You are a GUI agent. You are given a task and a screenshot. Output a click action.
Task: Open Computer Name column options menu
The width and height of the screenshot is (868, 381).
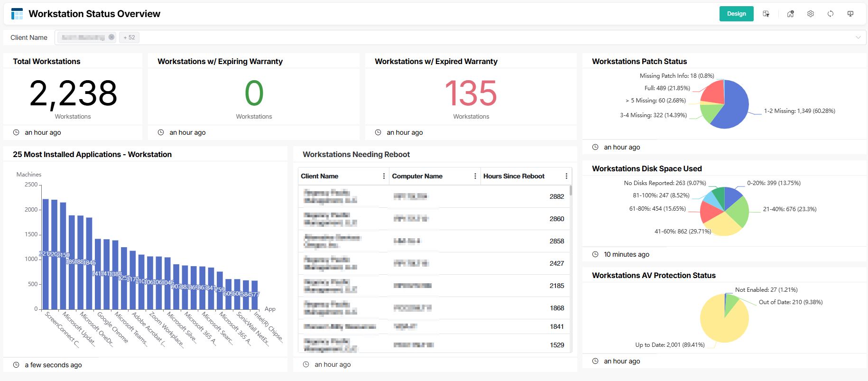[475, 176]
